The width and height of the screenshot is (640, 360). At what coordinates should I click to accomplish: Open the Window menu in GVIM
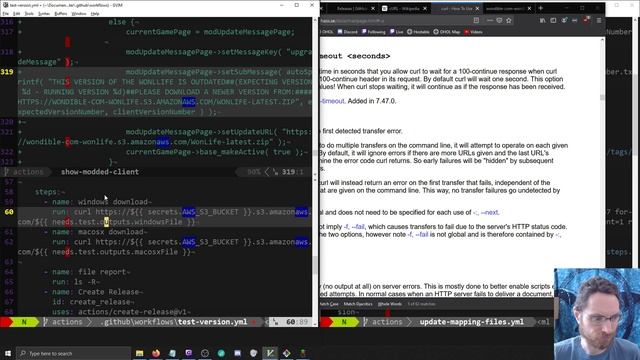coord(79,13)
